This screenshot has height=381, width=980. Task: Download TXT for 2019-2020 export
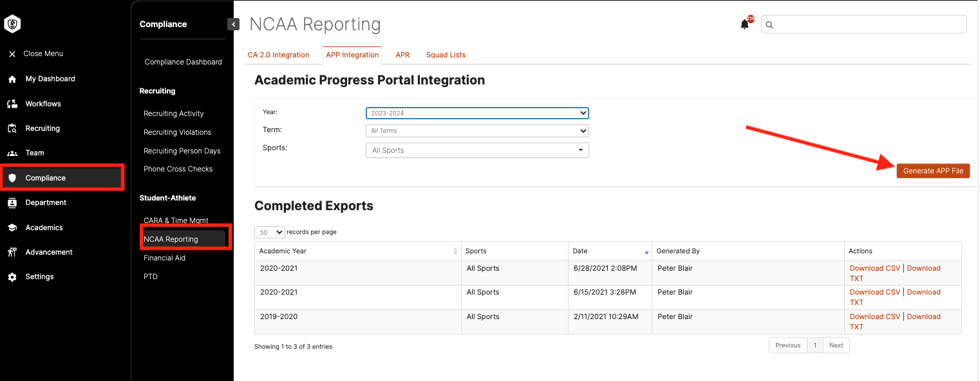tap(923, 317)
